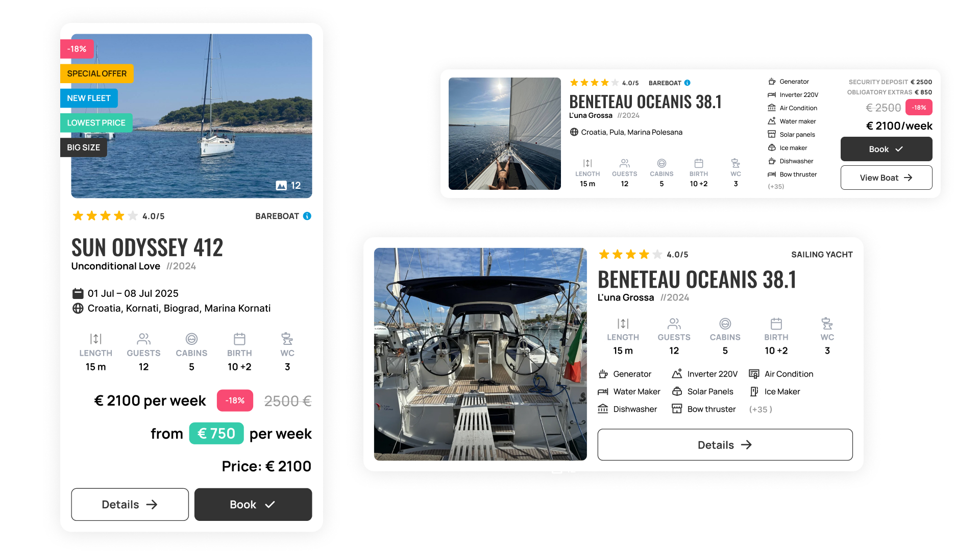Screen dimensions: 980x551
Task: Click the Water maker icon on the Pula card
Action: pos(772,121)
